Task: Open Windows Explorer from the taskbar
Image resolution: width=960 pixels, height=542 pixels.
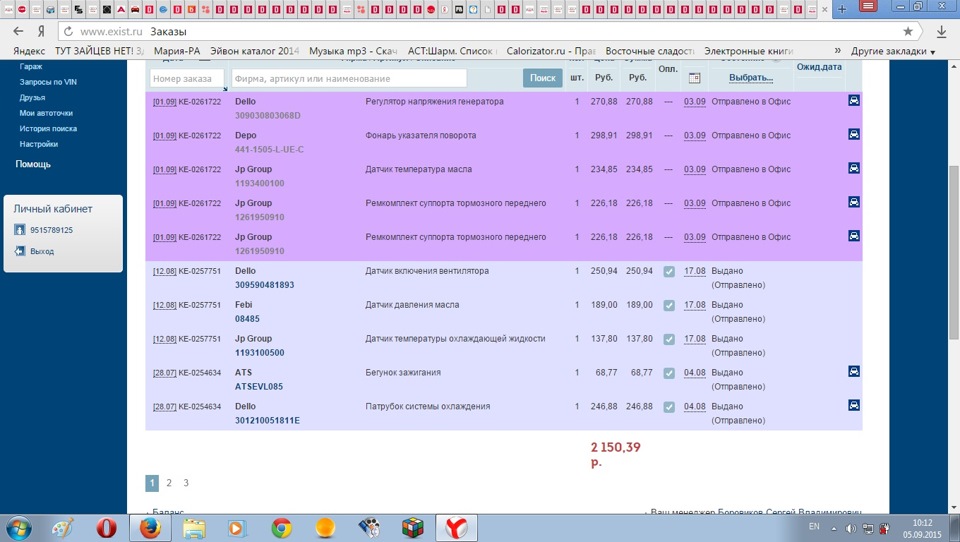Action: click(194, 528)
